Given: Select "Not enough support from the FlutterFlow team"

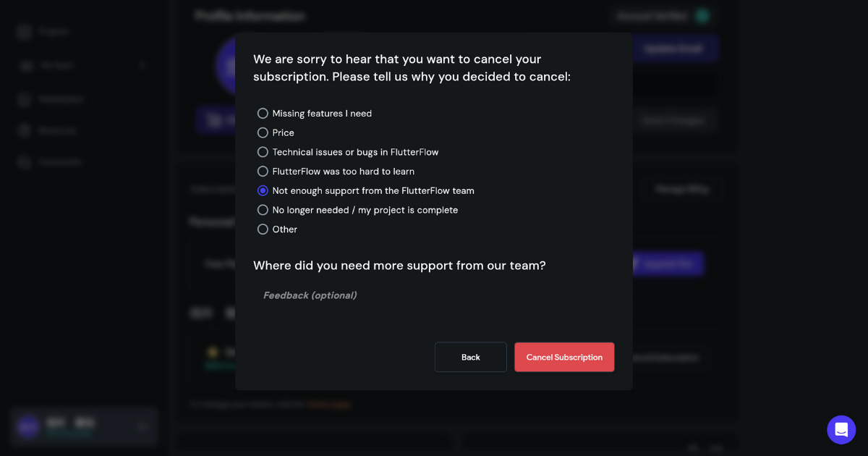Looking at the screenshot, I should point(263,191).
